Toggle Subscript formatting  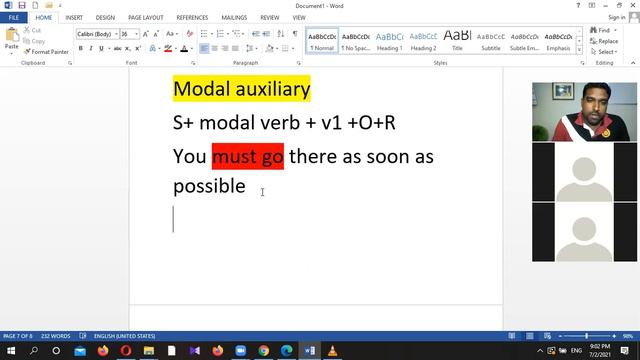[x=128, y=49]
